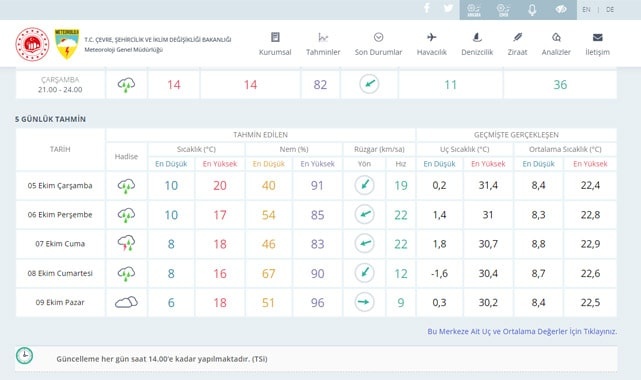Click the Meteoroloji shield logo

67,44
